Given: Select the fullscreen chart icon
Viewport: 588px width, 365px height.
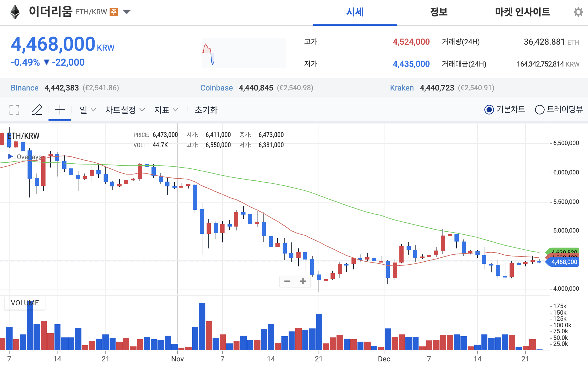Looking at the screenshot, I should (x=14, y=110).
